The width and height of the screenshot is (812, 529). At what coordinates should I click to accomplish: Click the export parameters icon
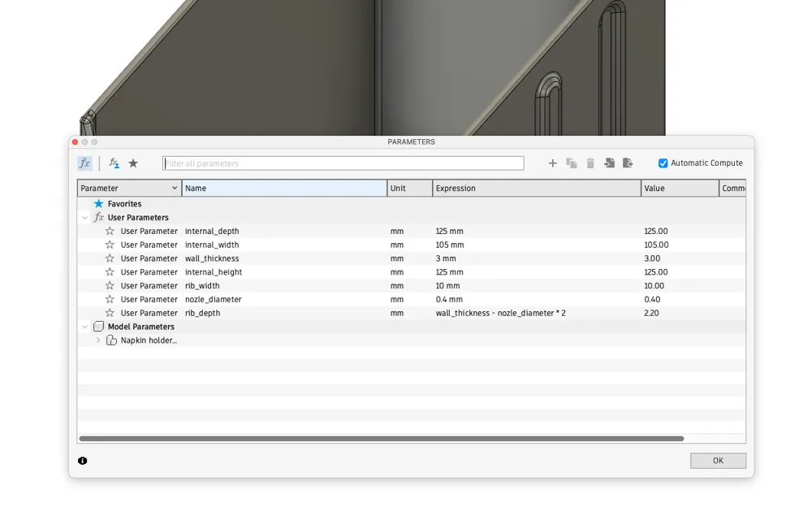tap(628, 163)
